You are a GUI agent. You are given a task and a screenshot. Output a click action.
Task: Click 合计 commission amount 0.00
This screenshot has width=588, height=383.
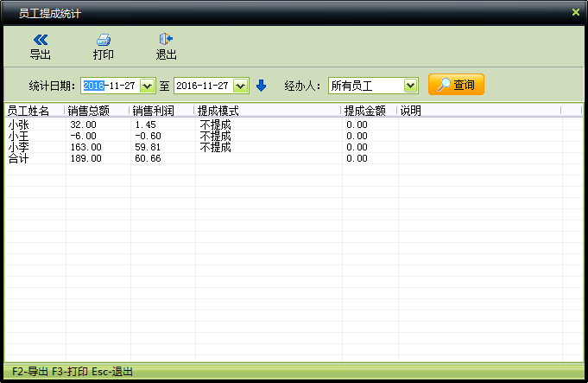pyautogui.click(x=357, y=158)
